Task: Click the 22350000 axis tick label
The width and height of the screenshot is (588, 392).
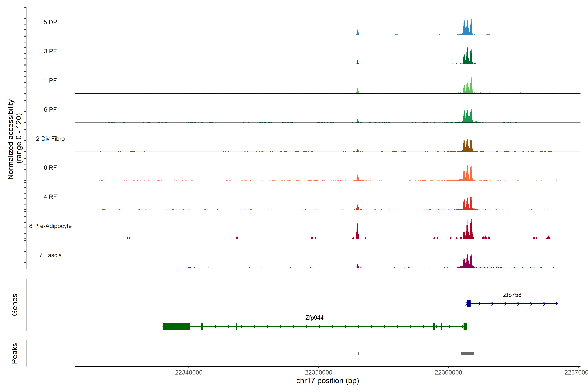Action: pos(318,372)
